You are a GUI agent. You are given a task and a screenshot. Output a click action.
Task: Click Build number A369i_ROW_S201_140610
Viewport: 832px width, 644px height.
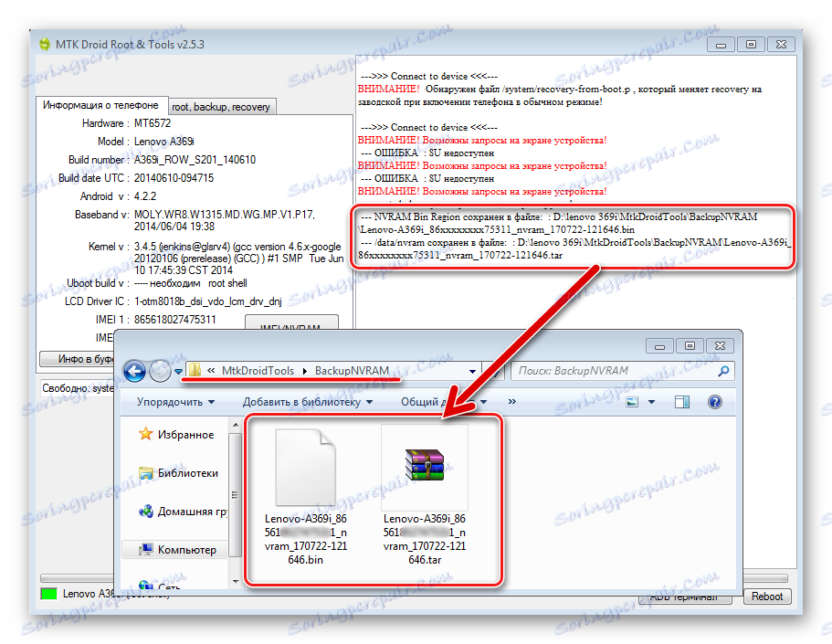click(195, 160)
